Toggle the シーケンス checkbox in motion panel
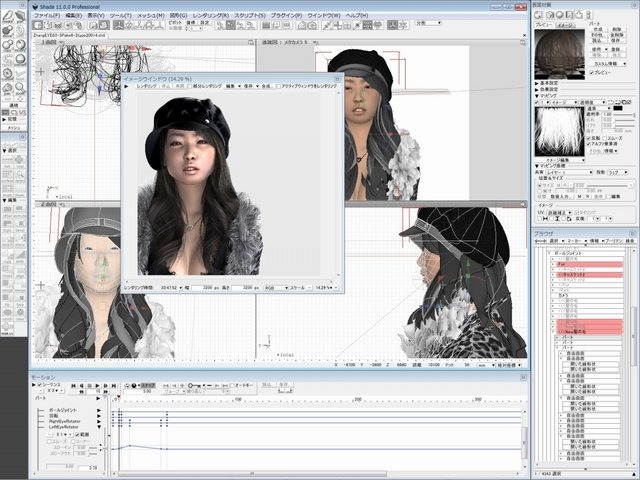The height and width of the screenshot is (480, 640). pyautogui.click(x=37, y=384)
